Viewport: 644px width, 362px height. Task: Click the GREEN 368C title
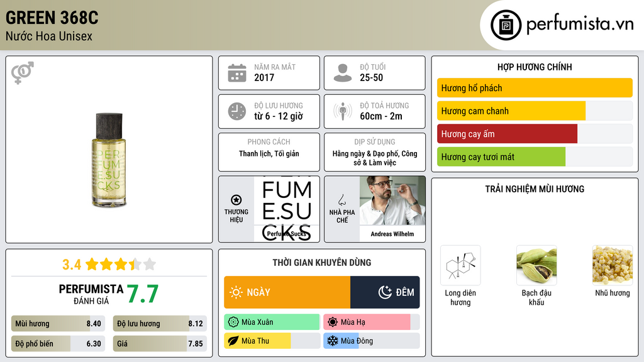tap(52, 18)
